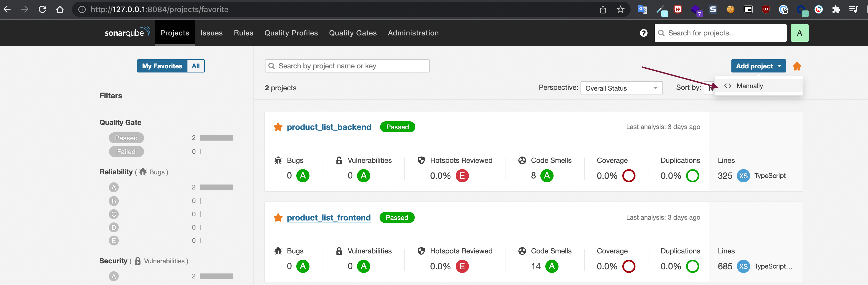Viewport: 868px width, 285px height.
Task: Click the Hotspots Reviewed shield icon
Action: click(x=421, y=160)
